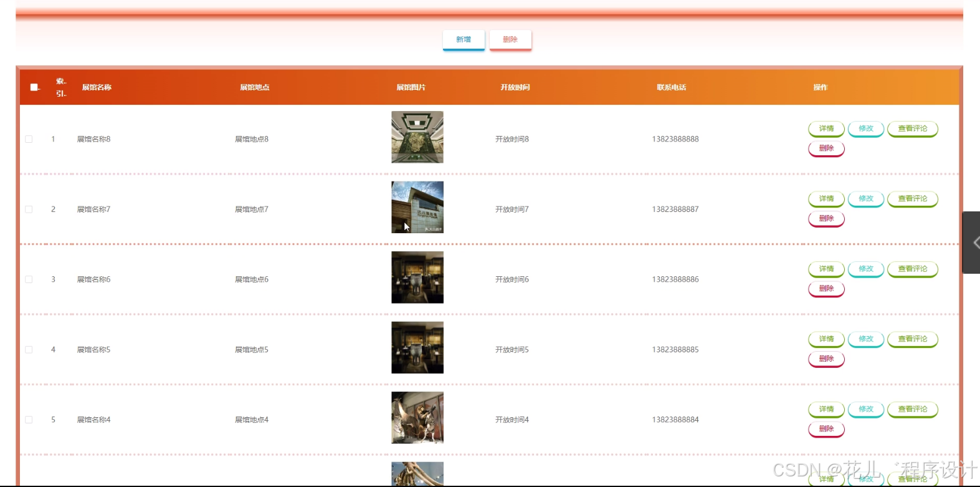Open the image thumbnail for 展馆名称7

(417, 207)
